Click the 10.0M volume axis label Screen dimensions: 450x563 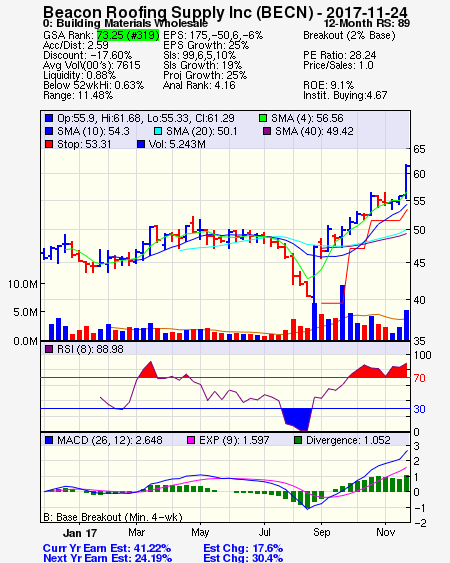(x=23, y=284)
